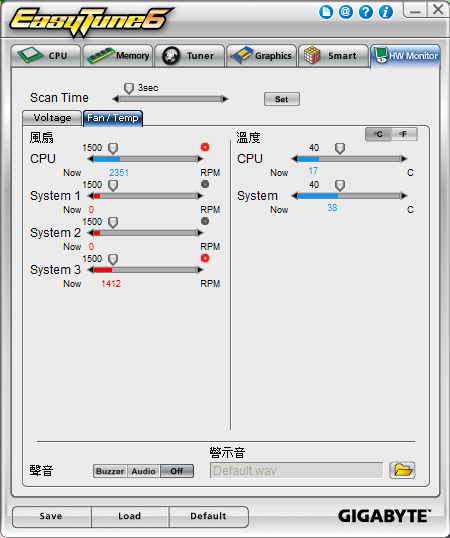Click left arrow of Scan Time slider
Viewport: 450px width, 538px height.
[116, 99]
